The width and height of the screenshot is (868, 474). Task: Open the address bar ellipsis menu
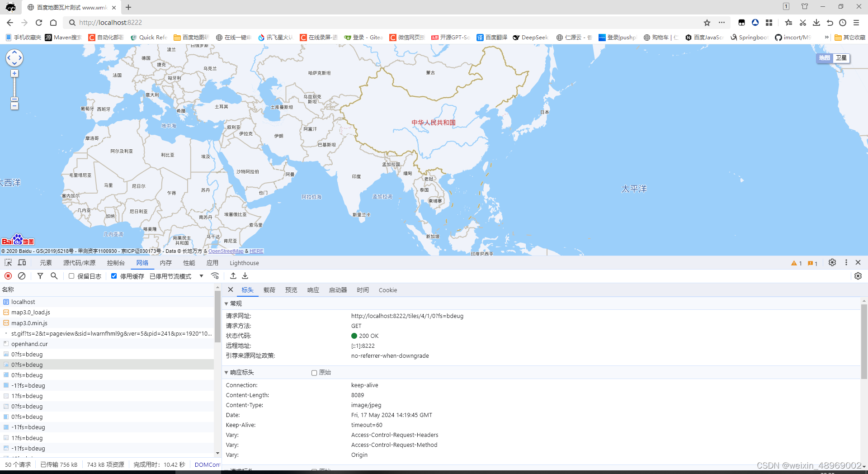coord(722,23)
